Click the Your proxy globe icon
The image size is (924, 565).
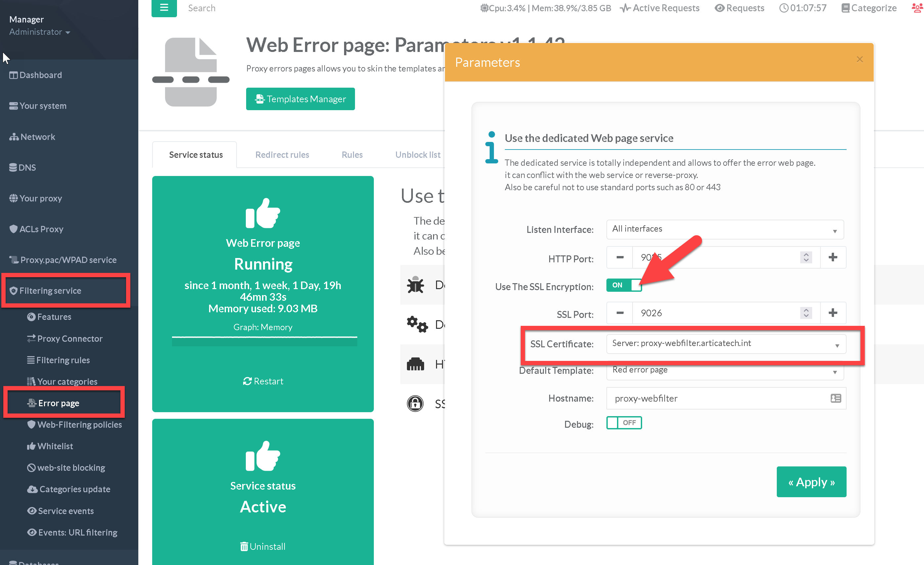click(x=14, y=198)
